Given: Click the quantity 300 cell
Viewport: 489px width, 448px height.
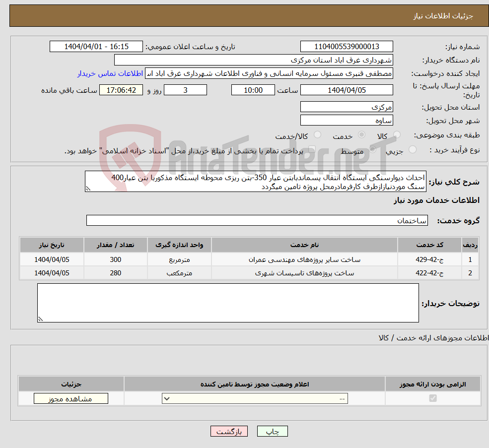Looking at the screenshot, I should pyautogui.click(x=115, y=259).
